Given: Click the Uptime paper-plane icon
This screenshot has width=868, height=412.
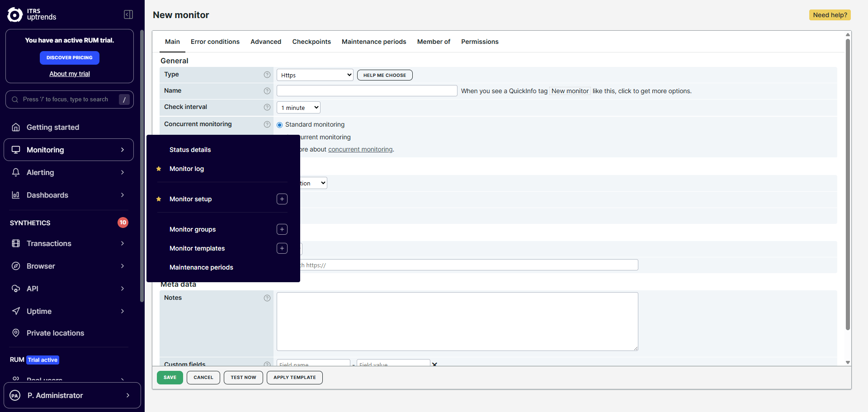Looking at the screenshot, I should pos(16,311).
